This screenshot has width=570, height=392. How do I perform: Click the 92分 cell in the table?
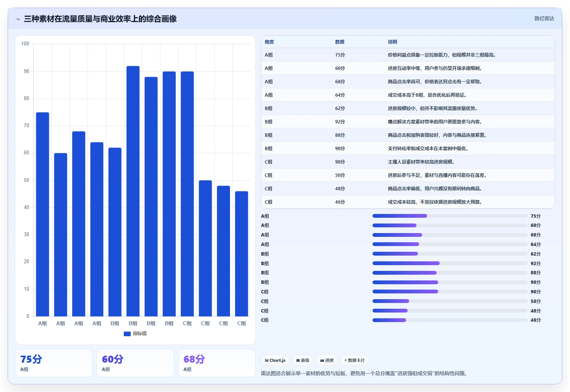(x=340, y=122)
